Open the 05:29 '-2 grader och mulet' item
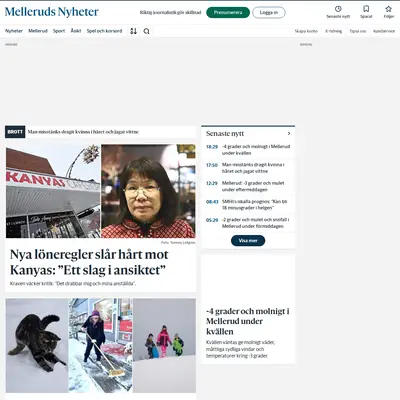This screenshot has width=400, height=400. (248, 223)
